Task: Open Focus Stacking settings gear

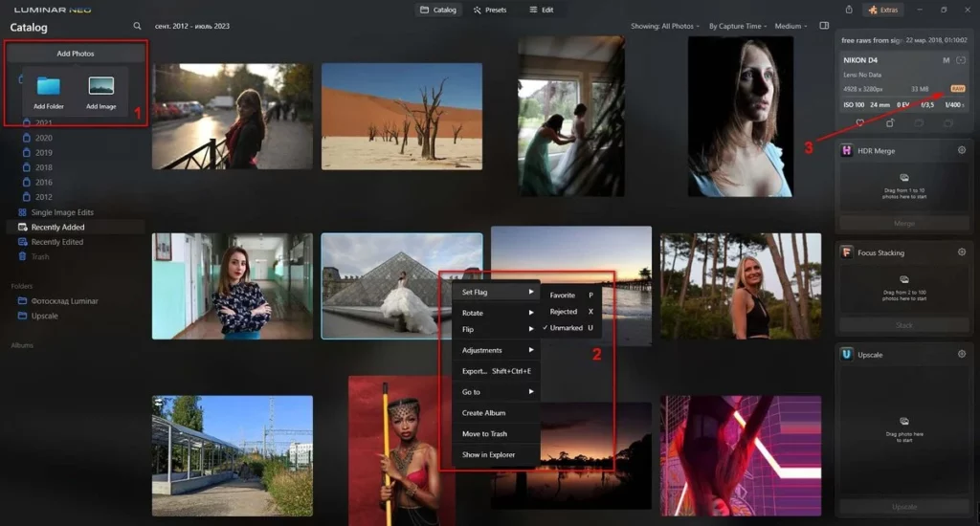Action: click(961, 252)
